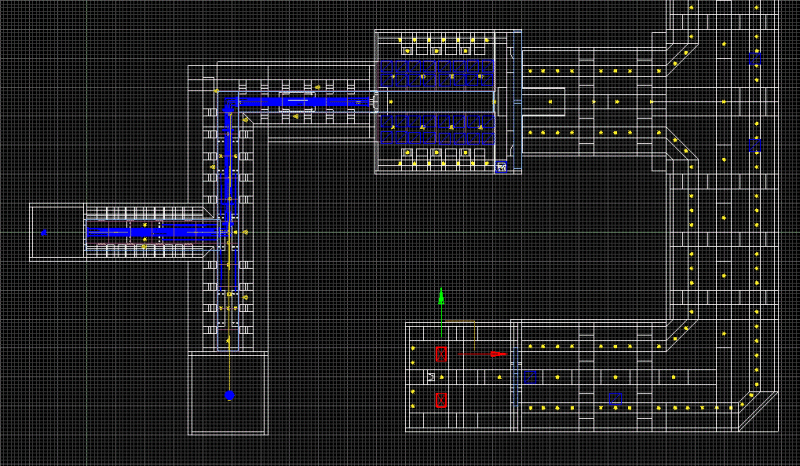
Task: Select the upper-right diagonal corridor junction brush
Action: 682,58
